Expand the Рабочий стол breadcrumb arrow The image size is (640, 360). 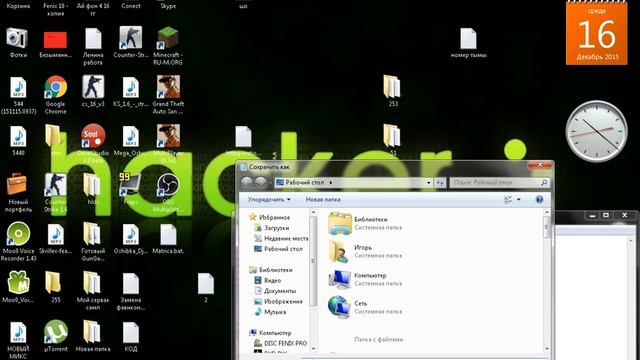click(x=331, y=182)
